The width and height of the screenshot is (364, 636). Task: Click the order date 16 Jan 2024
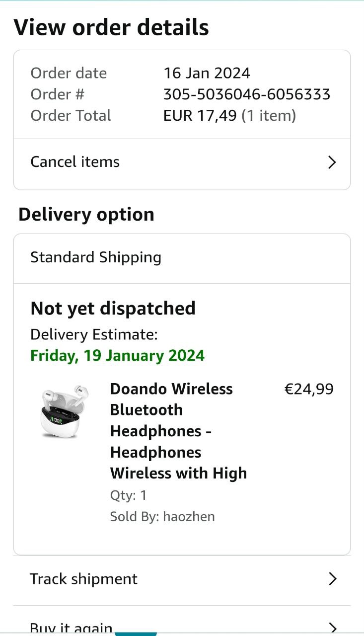[x=207, y=73]
